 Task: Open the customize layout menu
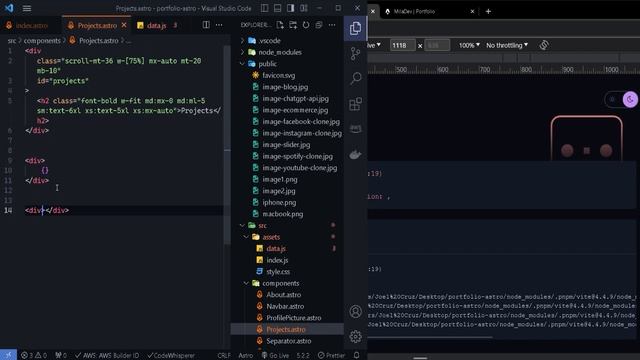(x=304, y=8)
